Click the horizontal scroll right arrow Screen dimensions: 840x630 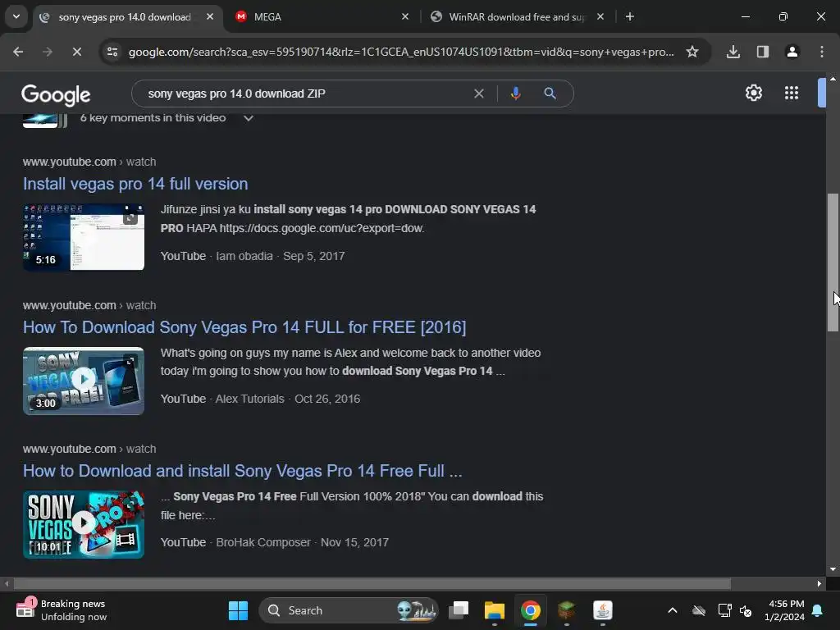pos(819,583)
